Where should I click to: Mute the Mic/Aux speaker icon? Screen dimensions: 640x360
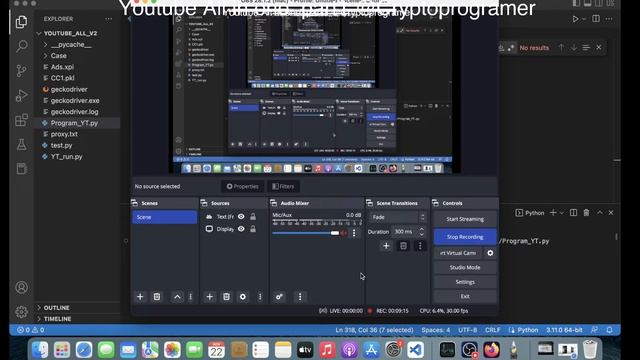[344, 233]
